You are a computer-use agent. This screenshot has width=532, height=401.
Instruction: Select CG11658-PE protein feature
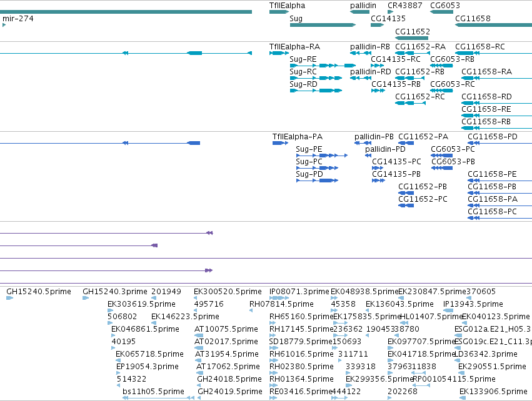tap(499, 181)
